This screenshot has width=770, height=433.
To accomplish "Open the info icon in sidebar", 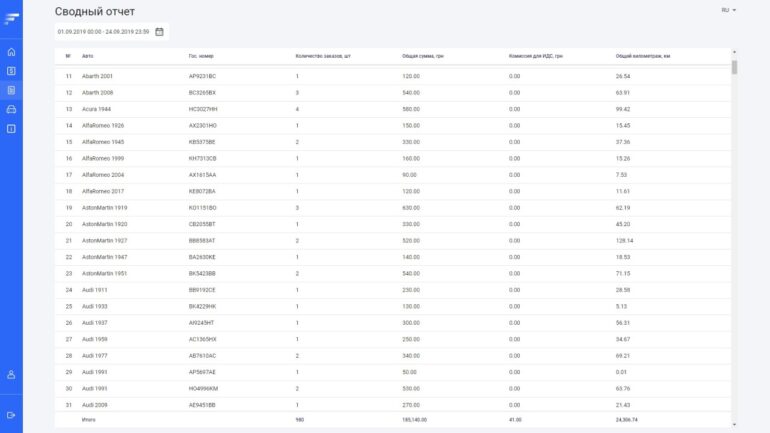I will coord(11,129).
